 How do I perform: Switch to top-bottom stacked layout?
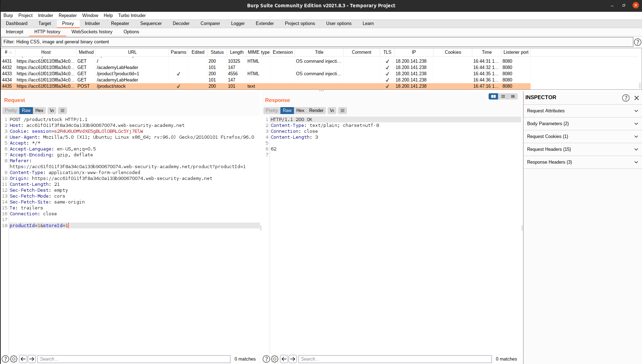click(503, 96)
